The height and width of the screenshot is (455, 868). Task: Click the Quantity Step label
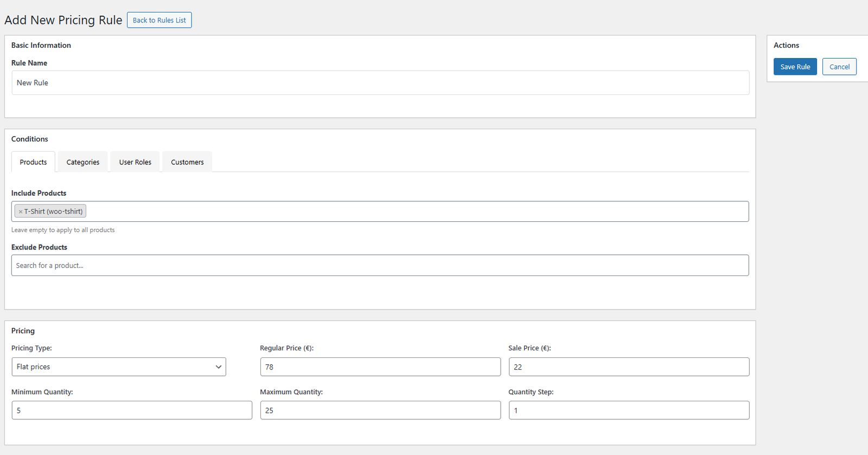pos(531,392)
